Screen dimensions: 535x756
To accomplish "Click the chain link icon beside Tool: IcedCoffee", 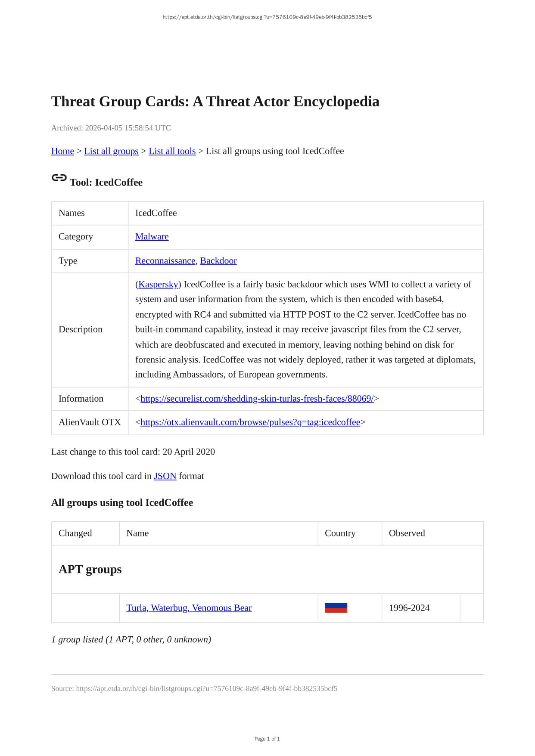I will pos(59,178).
